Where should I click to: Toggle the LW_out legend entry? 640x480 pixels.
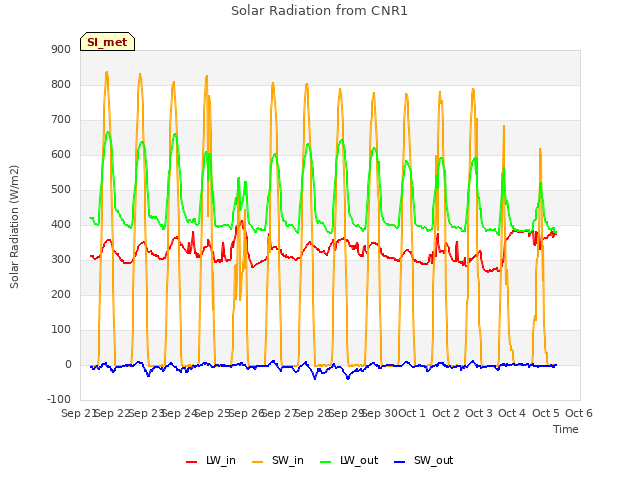(349, 460)
